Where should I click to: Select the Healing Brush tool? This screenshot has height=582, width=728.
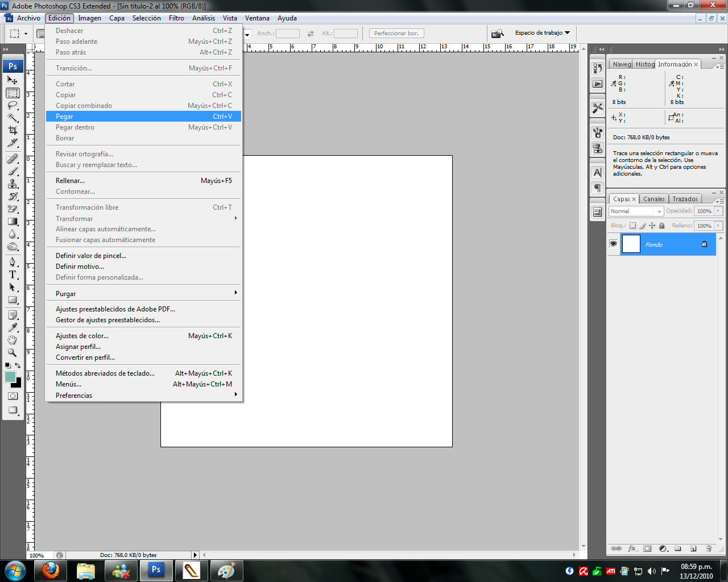click(13, 159)
